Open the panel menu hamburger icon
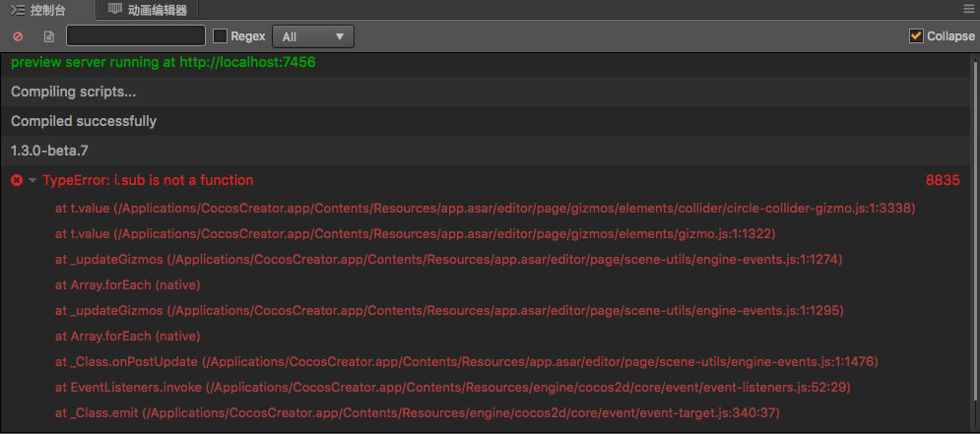The height and width of the screenshot is (434, 980). (968, 9)
